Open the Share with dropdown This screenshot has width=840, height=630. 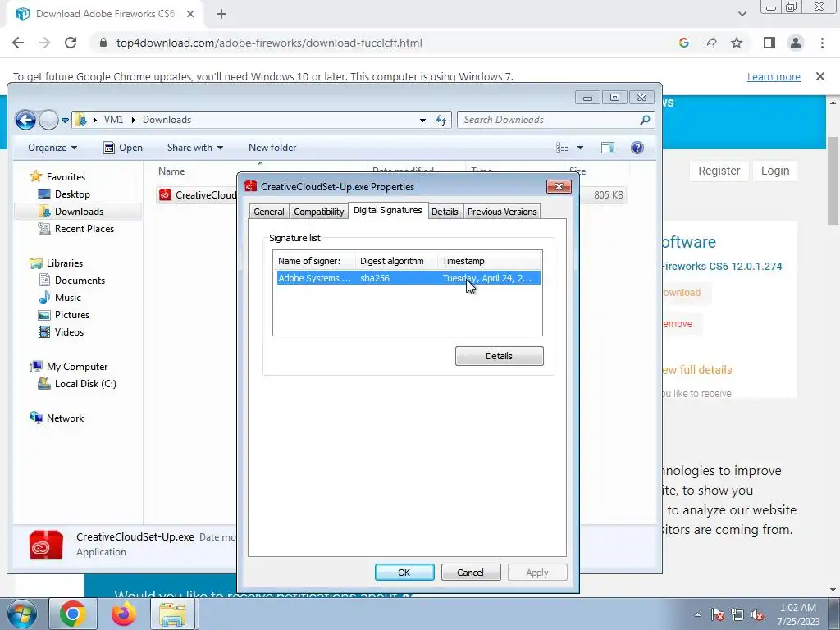(x=195, y=148)
